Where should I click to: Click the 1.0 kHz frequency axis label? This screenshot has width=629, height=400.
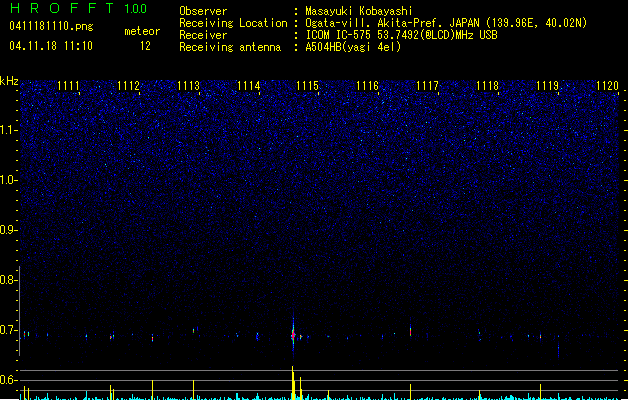click(x=9, y=180)
